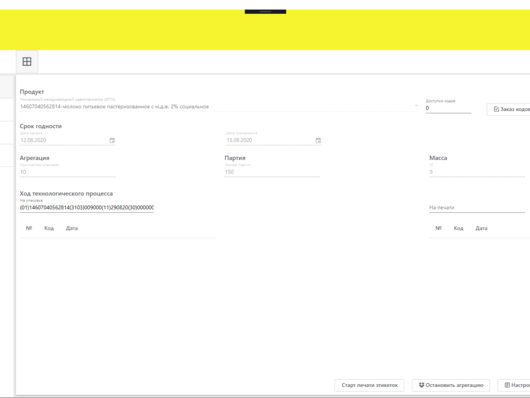This screenshot has height=398, width=530.
Task: Click Остановить агрегацию button
Action: (x=451, y=385)
